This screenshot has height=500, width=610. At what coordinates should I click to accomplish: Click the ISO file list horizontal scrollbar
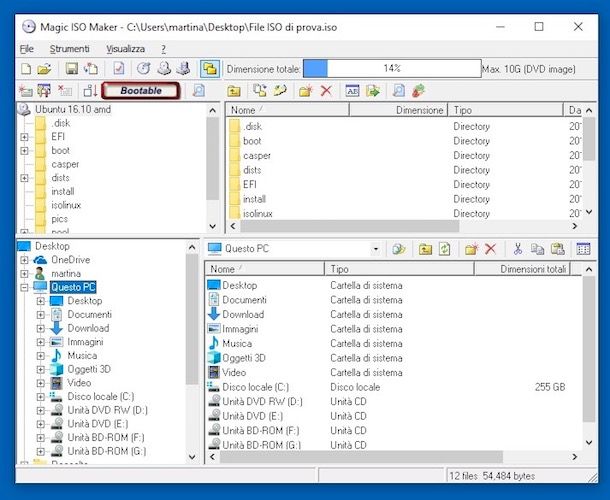click(x=349, y=226)
